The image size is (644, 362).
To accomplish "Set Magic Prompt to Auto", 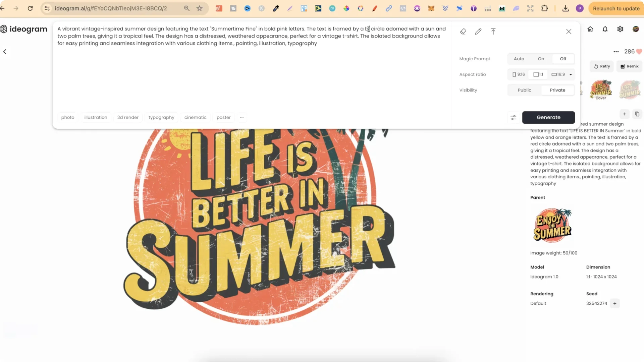I will [x=519, y=59].
